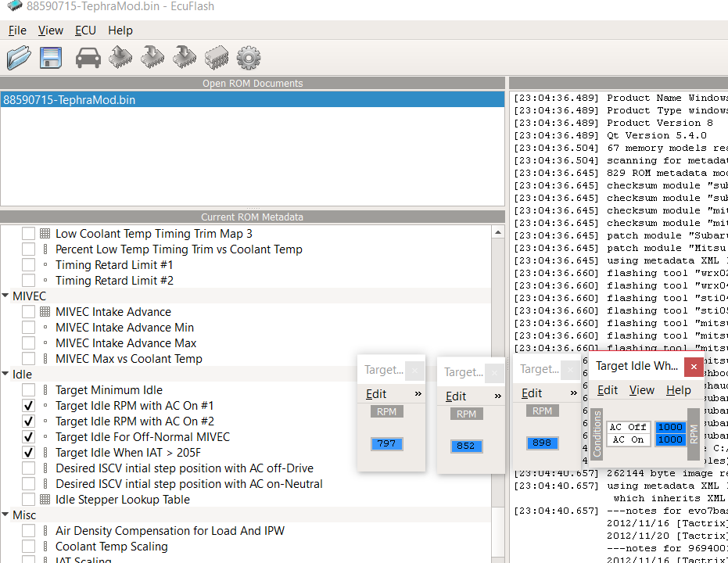The image size is (728, 563).
Task: Uncheck Target Idle When IAT > 205F
Action: pyautogui.click(x=28, y=453)
